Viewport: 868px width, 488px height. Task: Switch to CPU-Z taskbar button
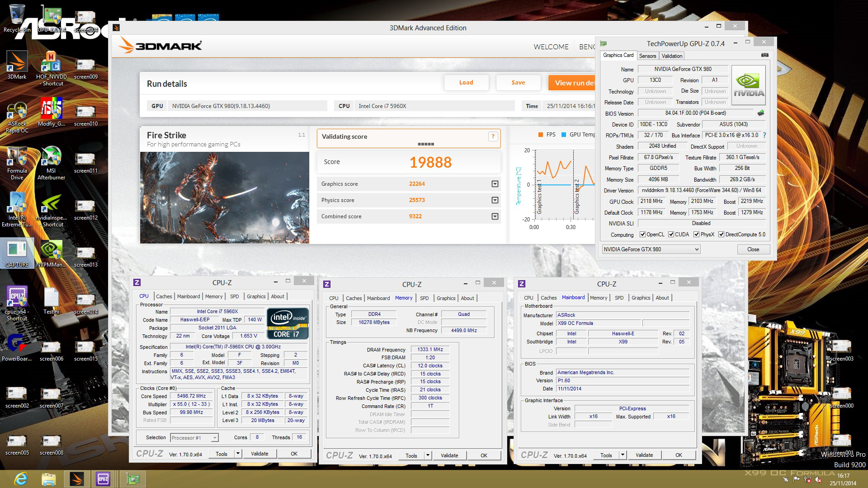point(103,479)
